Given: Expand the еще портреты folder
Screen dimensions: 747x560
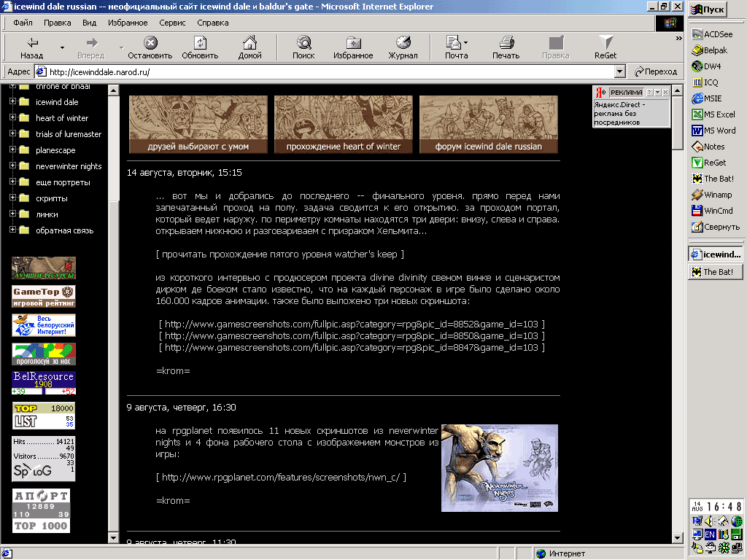Looking at the screenshot, I should (x=13, y=182).
